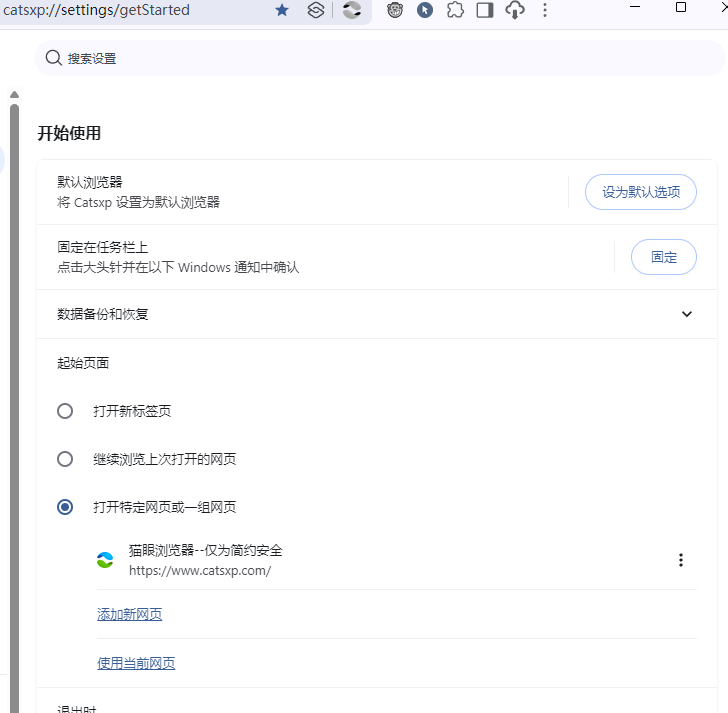Open the extensions puzzle-piece menu
This screenshot has height=713, width=728.
[x=455, y=10]
